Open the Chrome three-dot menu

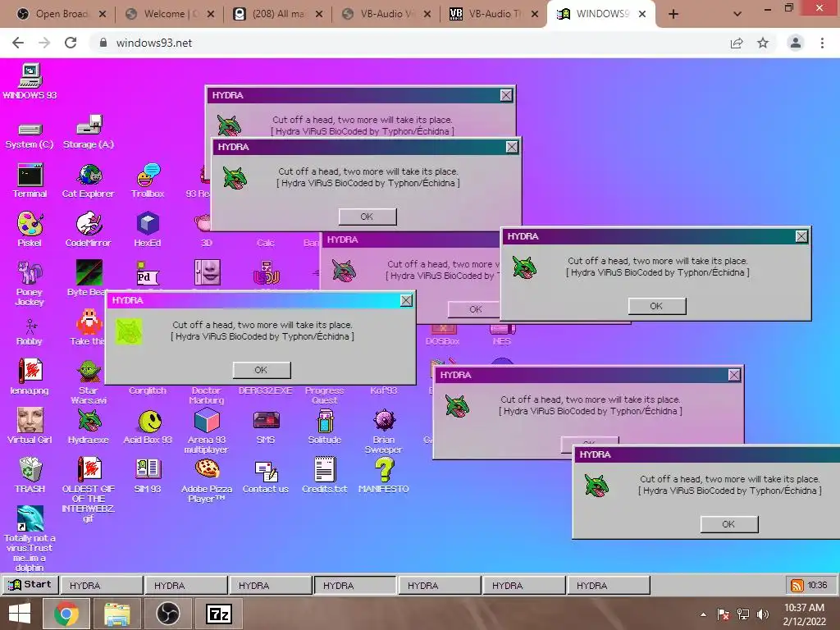822,43
